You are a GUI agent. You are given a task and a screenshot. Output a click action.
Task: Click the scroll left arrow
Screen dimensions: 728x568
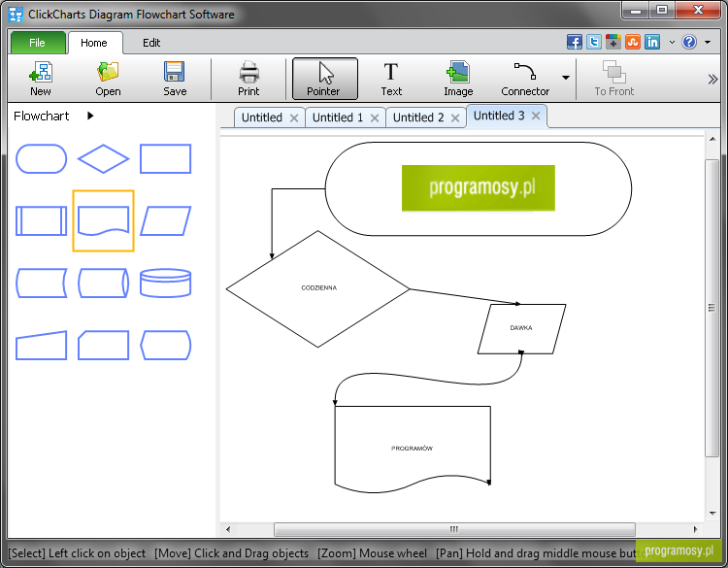(228, 529)
